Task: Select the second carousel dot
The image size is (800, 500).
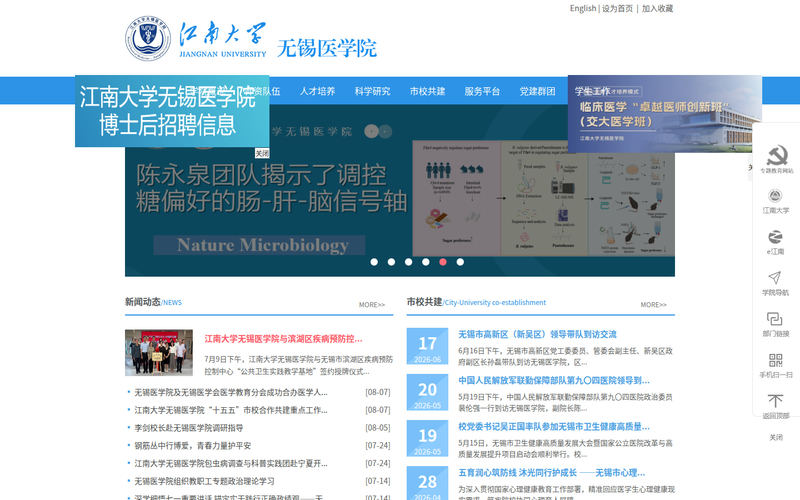Action: [391, 262]
